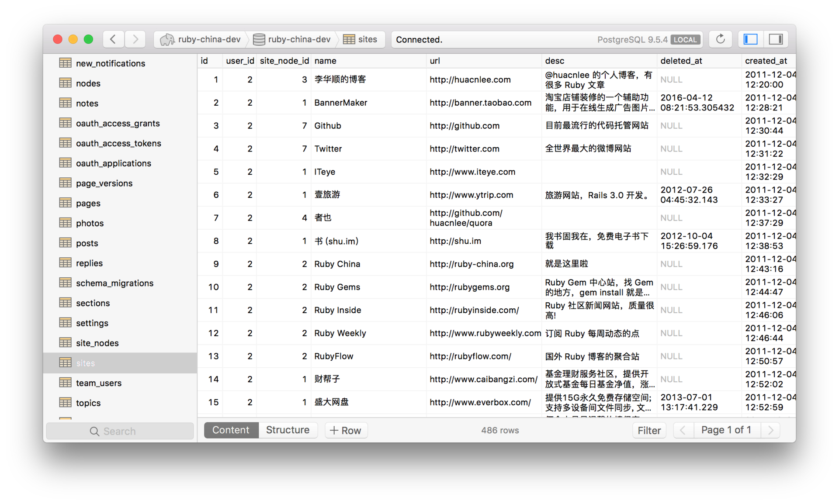Select the Ruby Weekly name cell
839x504 pixels.
pyautogui.click(x=368, y=333)
